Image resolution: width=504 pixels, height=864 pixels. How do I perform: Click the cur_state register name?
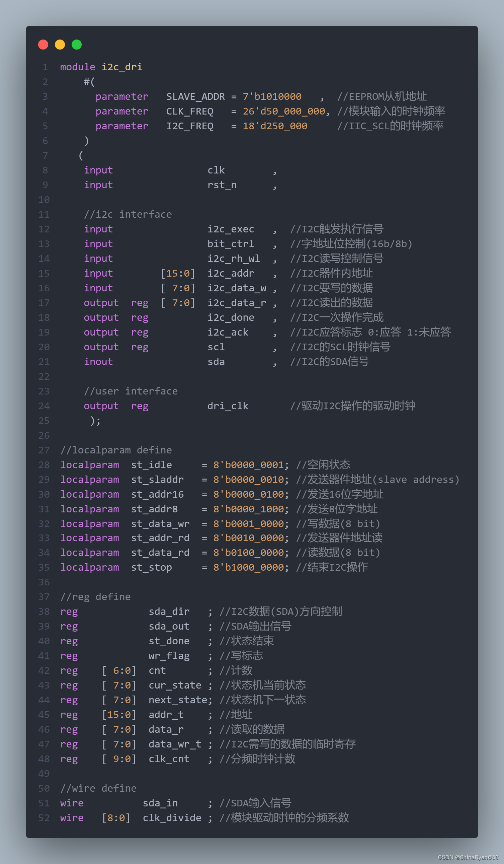coord(175,686)
